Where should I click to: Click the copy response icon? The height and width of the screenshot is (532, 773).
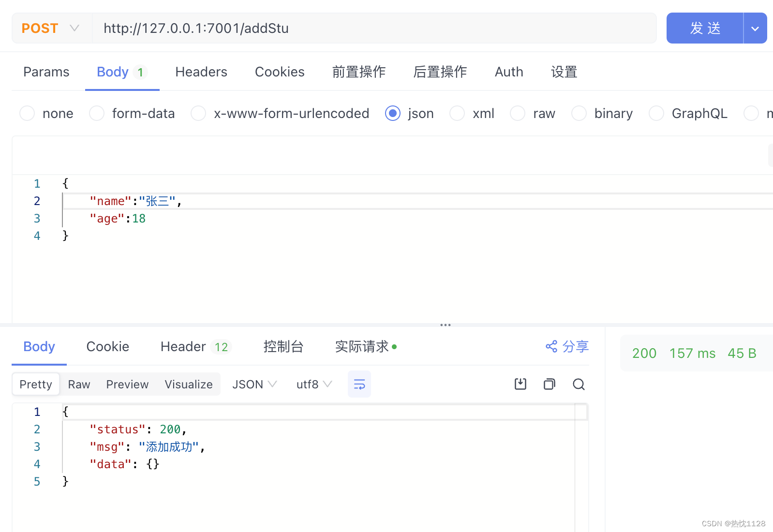550,384
